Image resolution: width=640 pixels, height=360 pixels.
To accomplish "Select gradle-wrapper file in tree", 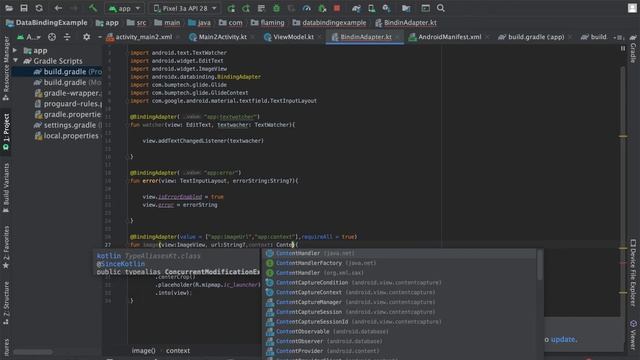I will pyautogui.click(x=68, y=93).
